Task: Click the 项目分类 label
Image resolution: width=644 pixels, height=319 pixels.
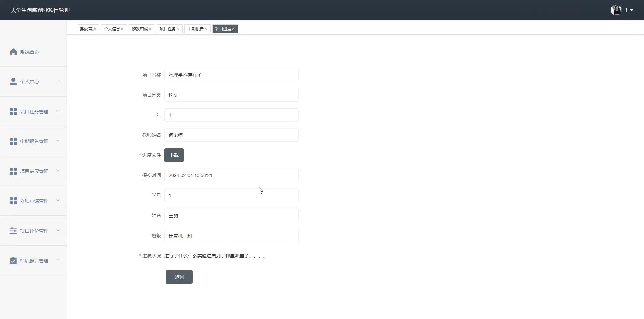Action: [152, 95]
